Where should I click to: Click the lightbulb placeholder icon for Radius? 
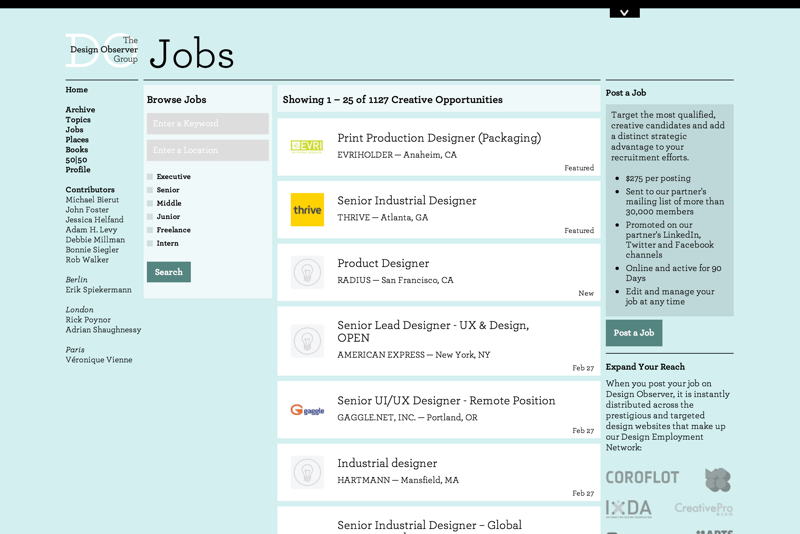[307, 272]
